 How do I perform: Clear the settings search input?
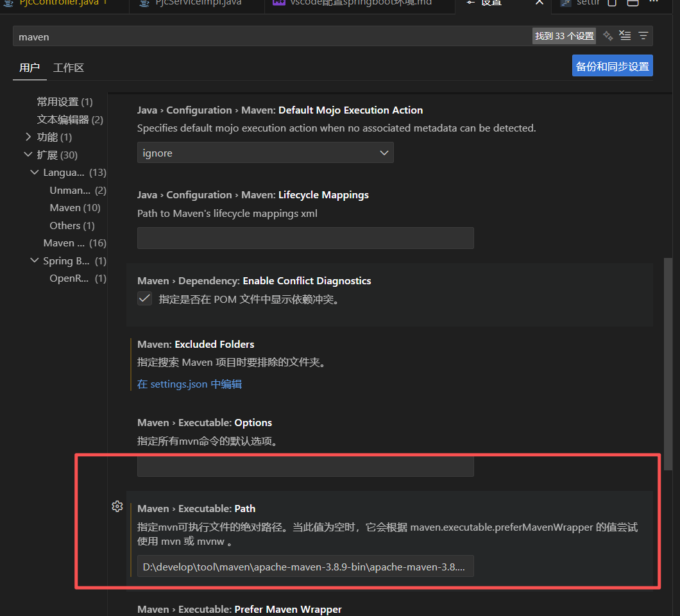tap(625, 36)
